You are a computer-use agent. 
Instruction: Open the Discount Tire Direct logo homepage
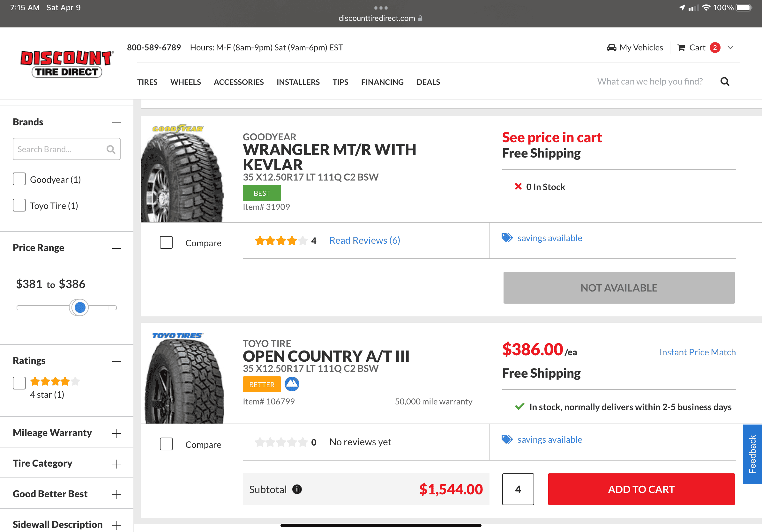[67, 64]
